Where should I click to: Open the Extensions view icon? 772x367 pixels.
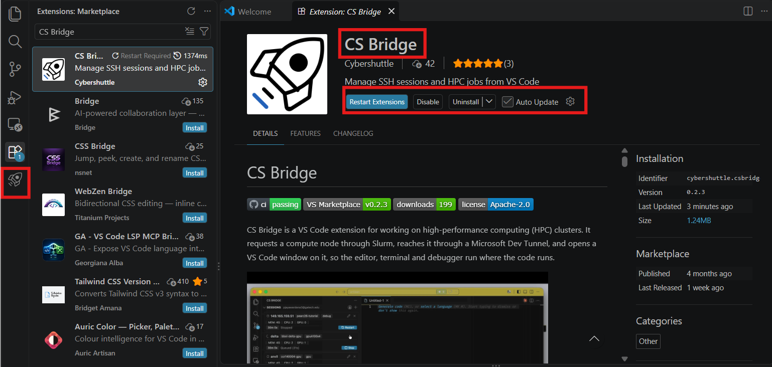click(x=15, y=152)
